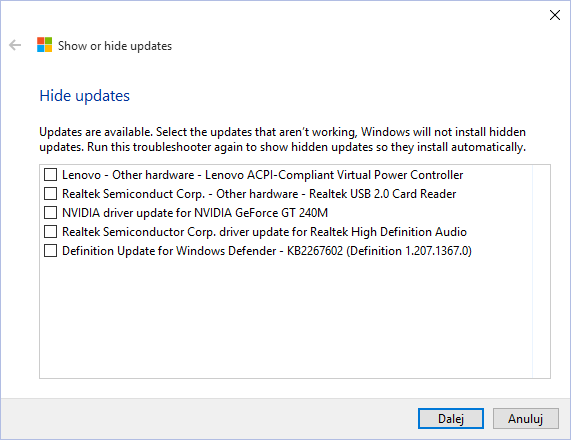
Task: Tick the Lenovo ACPI-Compliant Virtual Power Controller checkbox
Action: tap(50, 174)
